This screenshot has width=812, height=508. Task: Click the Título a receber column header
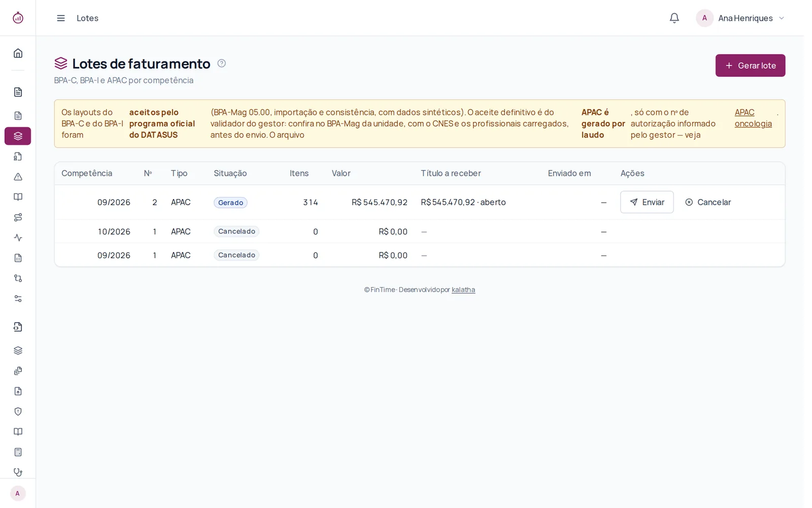451,173
